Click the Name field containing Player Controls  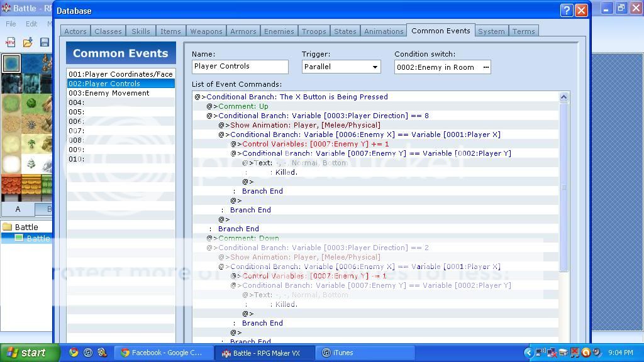pos(240,67)
